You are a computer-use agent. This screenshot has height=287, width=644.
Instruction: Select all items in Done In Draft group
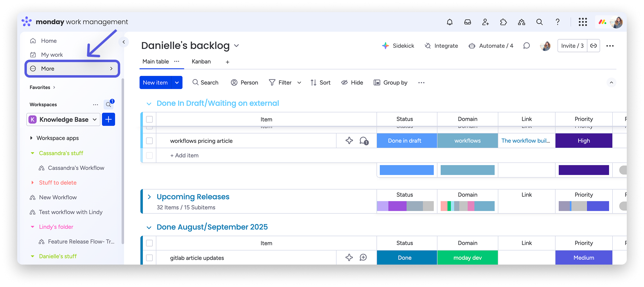coord(149,119)
